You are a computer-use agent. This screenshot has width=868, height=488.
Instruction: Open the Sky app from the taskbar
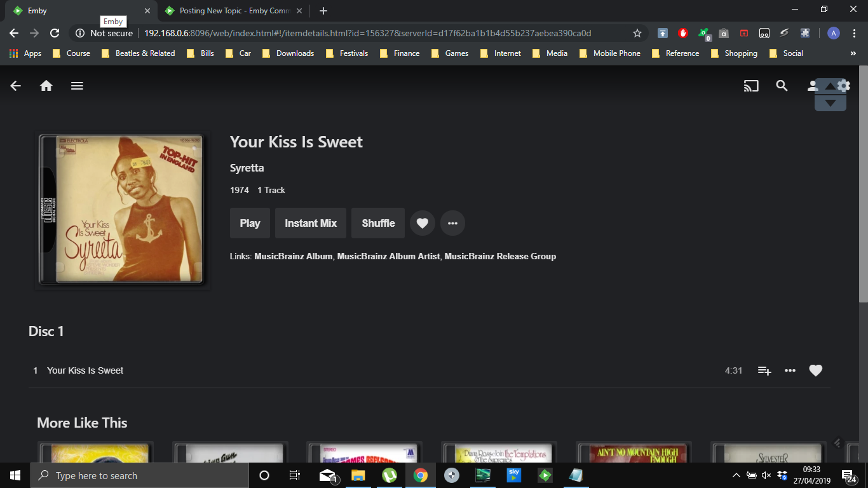(513, 475)
